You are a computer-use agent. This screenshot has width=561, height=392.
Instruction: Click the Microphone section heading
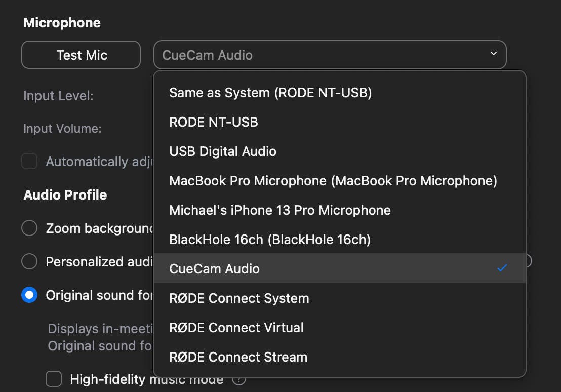[62, 23]
